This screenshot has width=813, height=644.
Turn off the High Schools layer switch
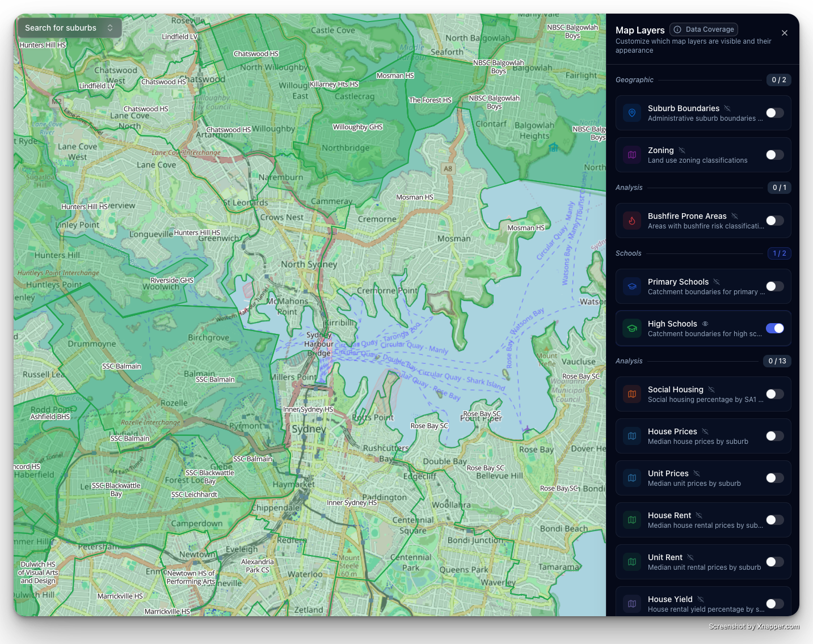coord(774,328)
